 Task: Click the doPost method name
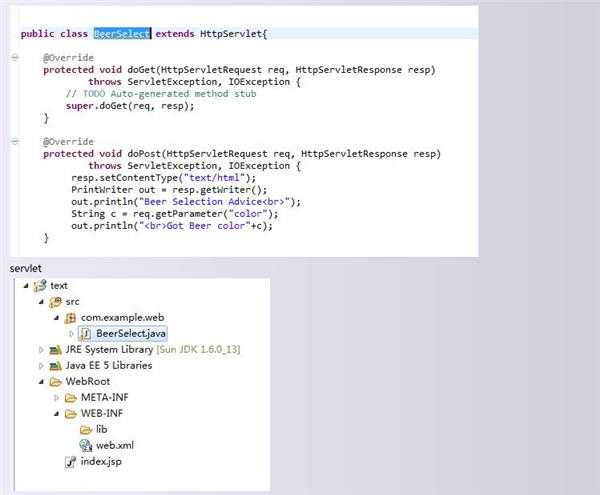pos(144,153)
